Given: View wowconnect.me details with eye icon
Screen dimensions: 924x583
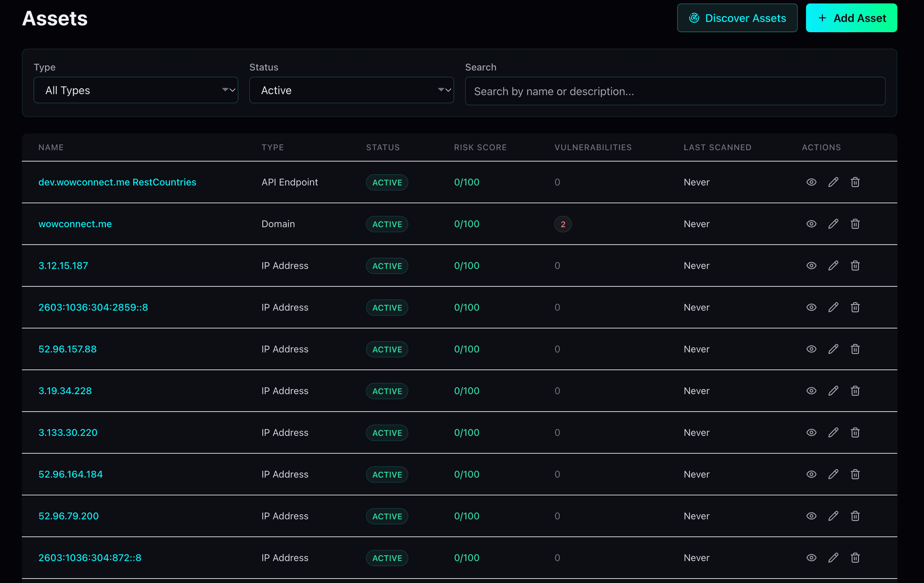Looking at the screenshot, I should click(x=811, y=224).
